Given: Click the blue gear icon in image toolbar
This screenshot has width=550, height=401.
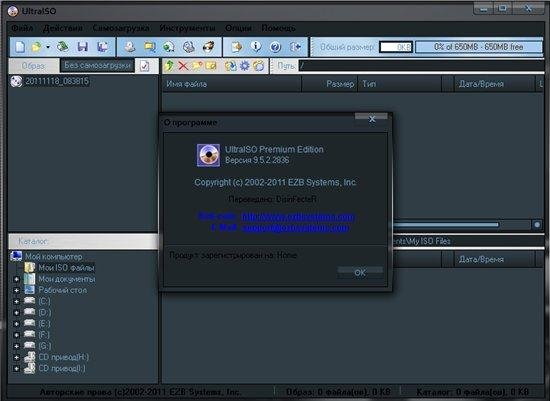Looking at the screenshot, I should 244,66.
